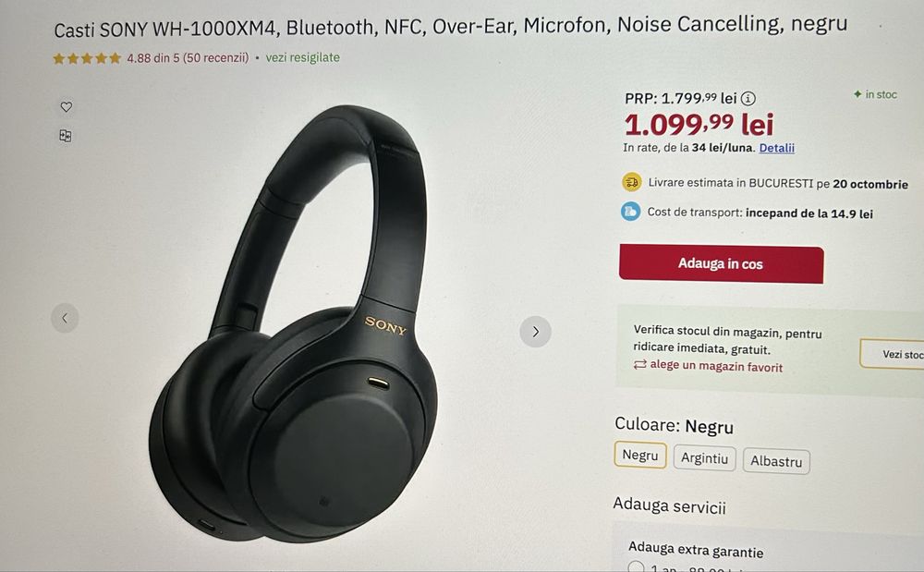The width and height of the screenshot is (924, 572).
Task: Show next product image arrow
Action: [535, 332]
